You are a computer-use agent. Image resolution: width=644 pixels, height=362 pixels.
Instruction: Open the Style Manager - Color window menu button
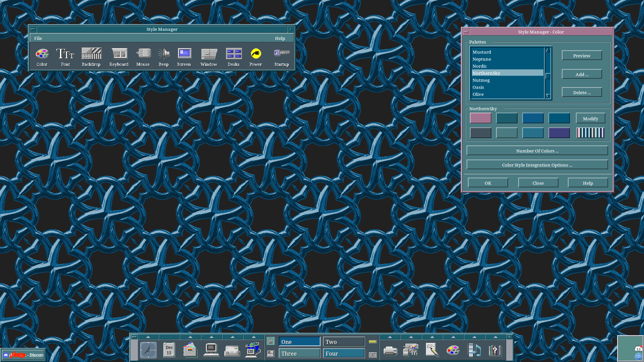click(x=466, y=32)
